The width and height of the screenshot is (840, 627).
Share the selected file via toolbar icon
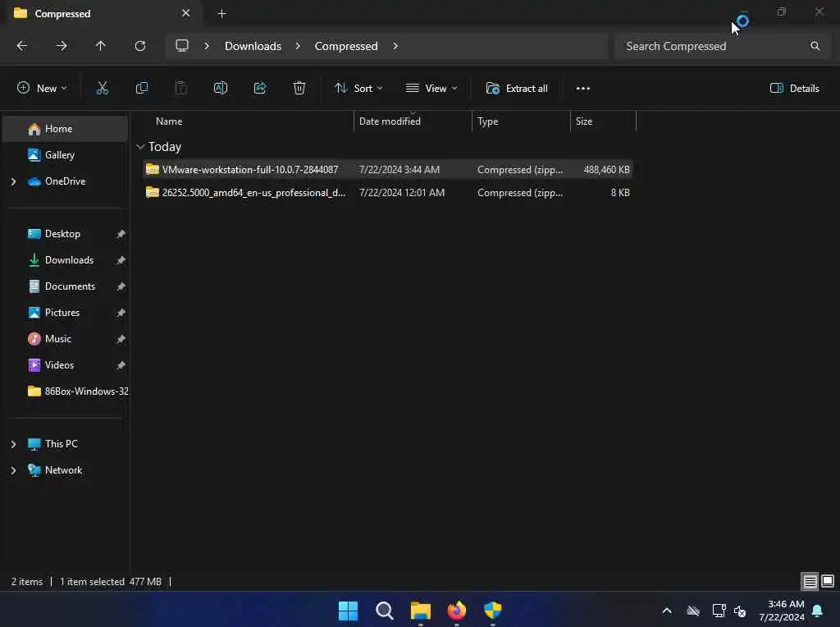[x=260, y=89]
